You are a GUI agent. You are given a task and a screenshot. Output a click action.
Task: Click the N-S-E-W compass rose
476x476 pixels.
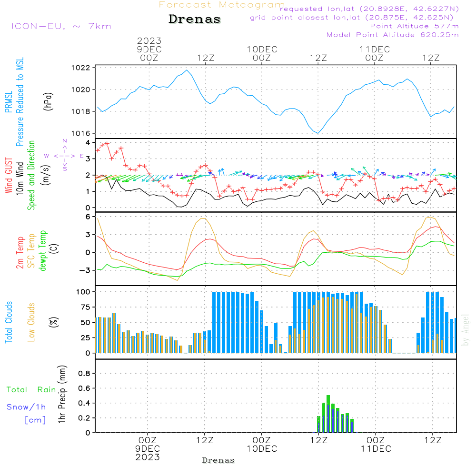click(65, 155)
